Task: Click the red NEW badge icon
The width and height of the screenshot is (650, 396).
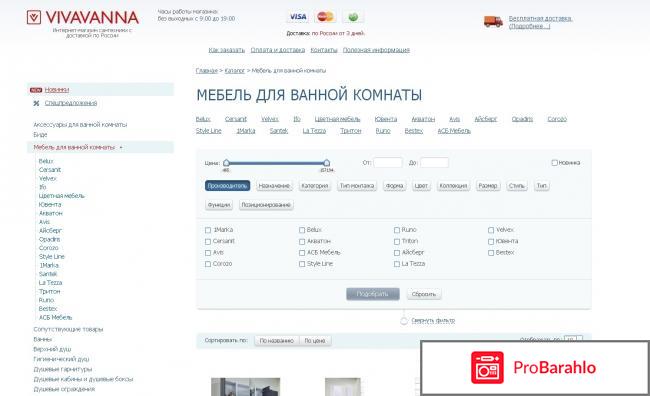Action: 36,90
